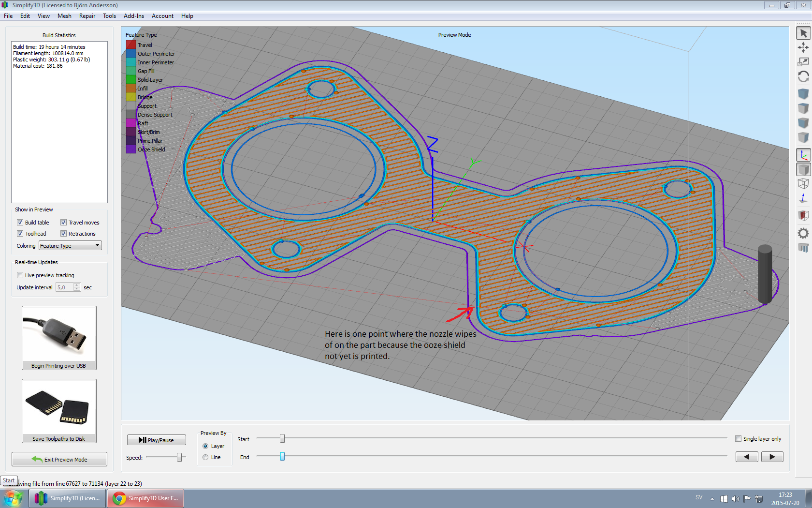This screenshot has width=812, height=508.
Task: Open the network connection tray icon
Action: pyautogui.click(x=759, y=499)
